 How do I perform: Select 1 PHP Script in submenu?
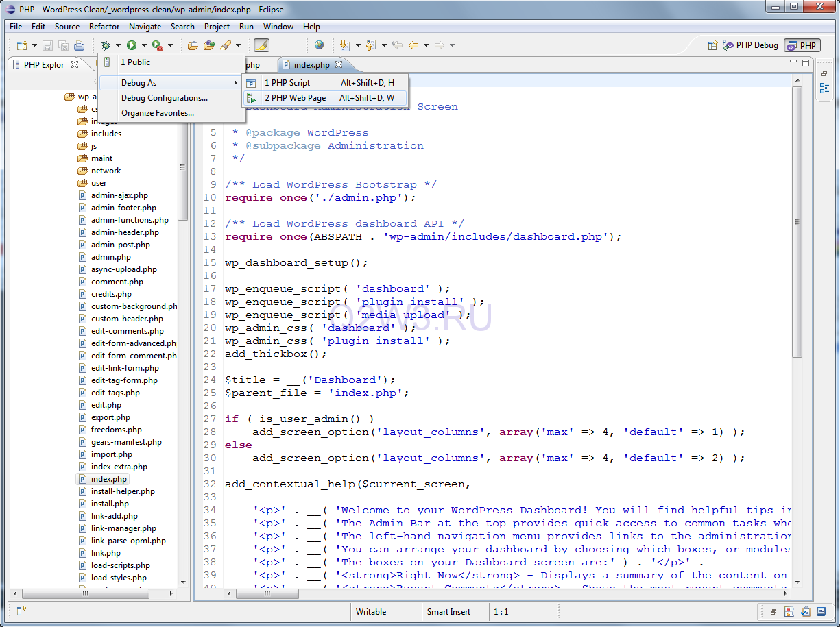(325, 83)
